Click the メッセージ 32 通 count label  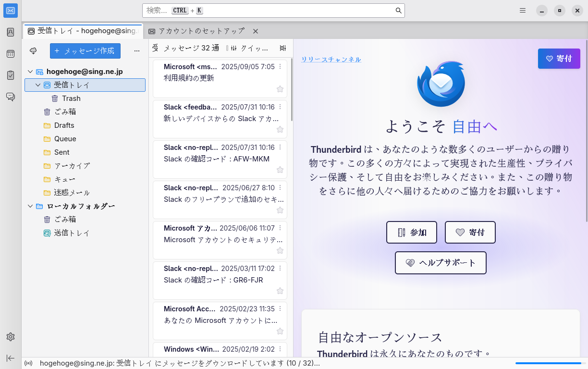click(191, 48)
